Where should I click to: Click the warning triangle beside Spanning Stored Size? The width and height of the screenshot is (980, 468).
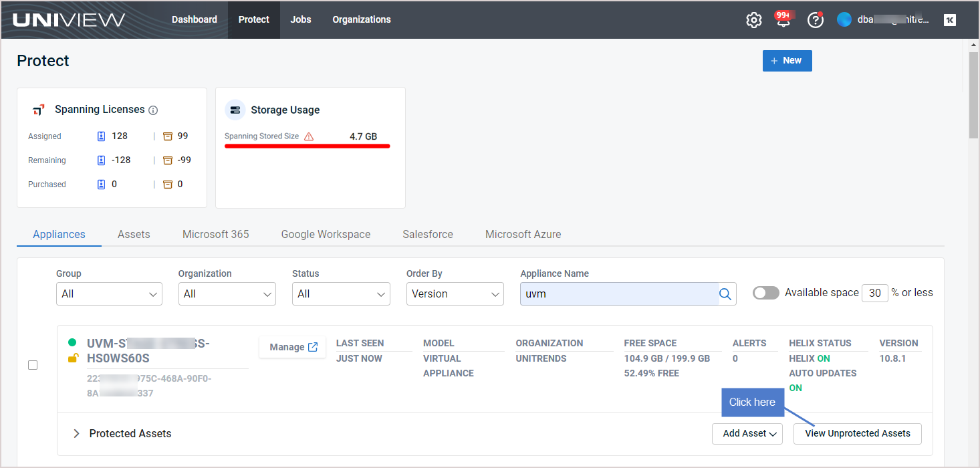pos(308,136)
